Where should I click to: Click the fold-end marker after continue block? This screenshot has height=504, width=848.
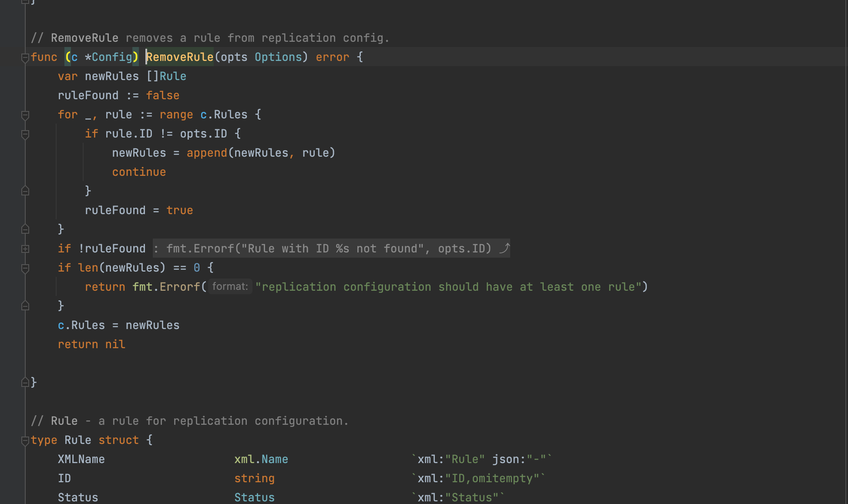click(25, 191)
